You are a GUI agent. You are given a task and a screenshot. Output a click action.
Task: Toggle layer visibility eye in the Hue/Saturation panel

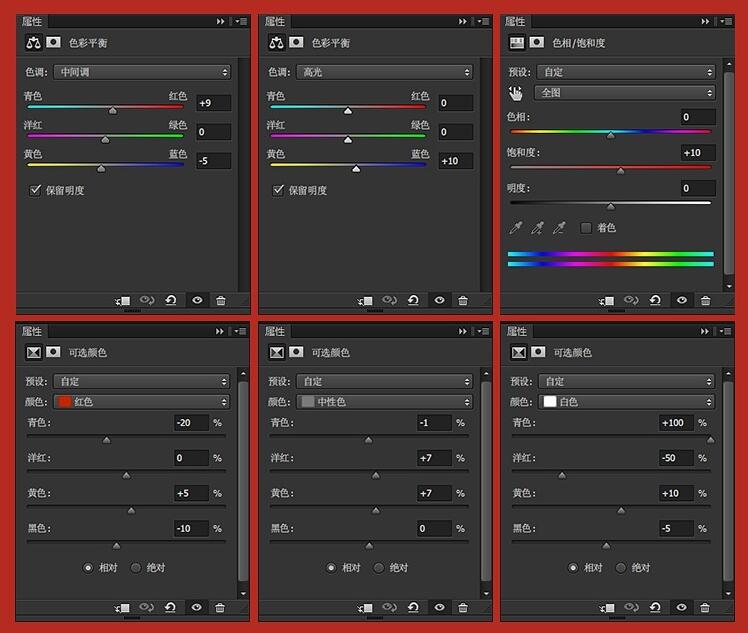click(x=682, y=301)
